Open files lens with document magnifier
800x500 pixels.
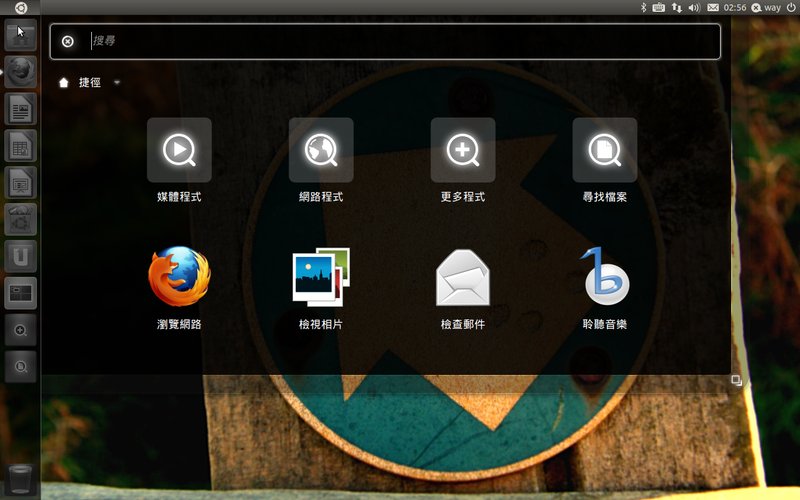point(20,366)
